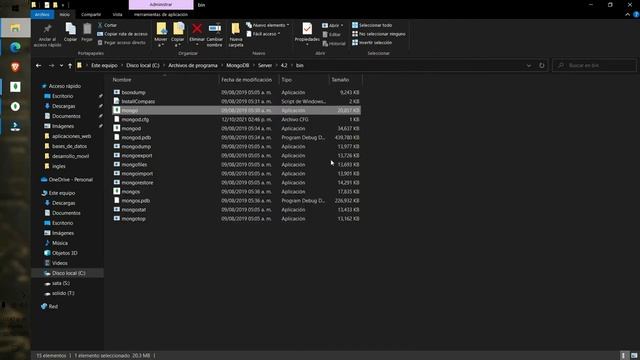Refresh the folder view

(542, 65)
